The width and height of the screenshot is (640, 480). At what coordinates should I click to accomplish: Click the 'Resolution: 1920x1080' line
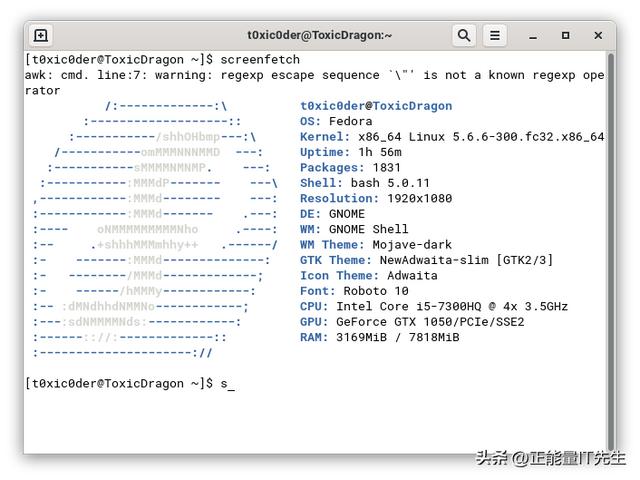(x=376, y=198)
